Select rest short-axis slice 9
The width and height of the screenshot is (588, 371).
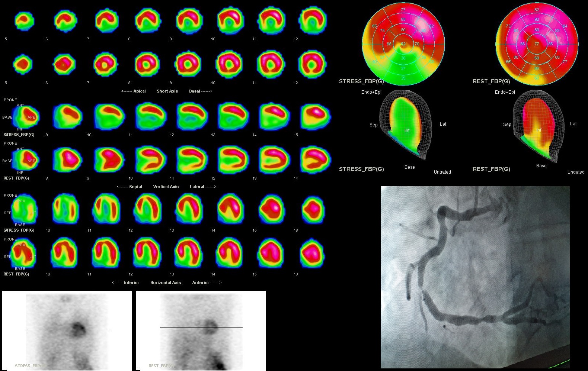click(x=188, y=64)
